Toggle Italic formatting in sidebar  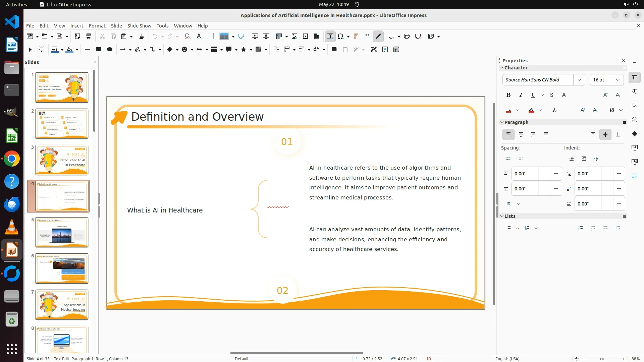(x=521, y=95)
